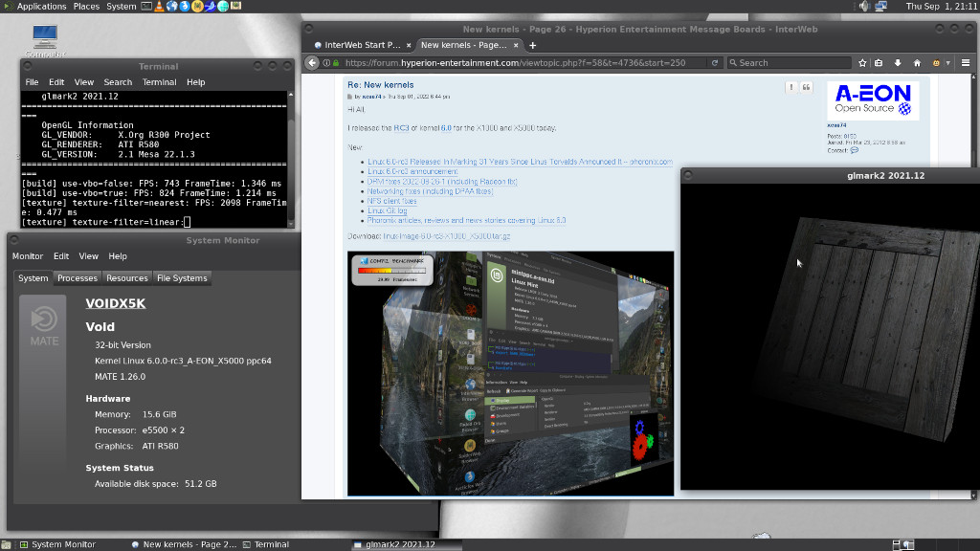
Task: Open System Monitor's Help menu
Action: [118, 256]
